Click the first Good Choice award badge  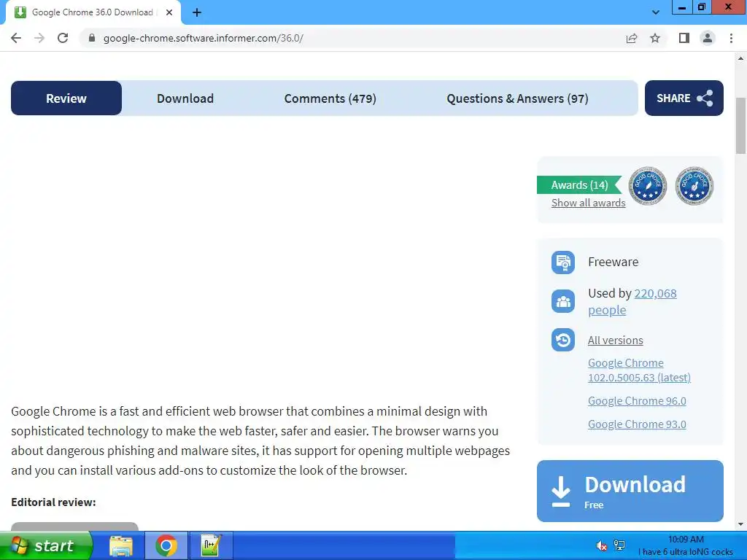[648, 186]
